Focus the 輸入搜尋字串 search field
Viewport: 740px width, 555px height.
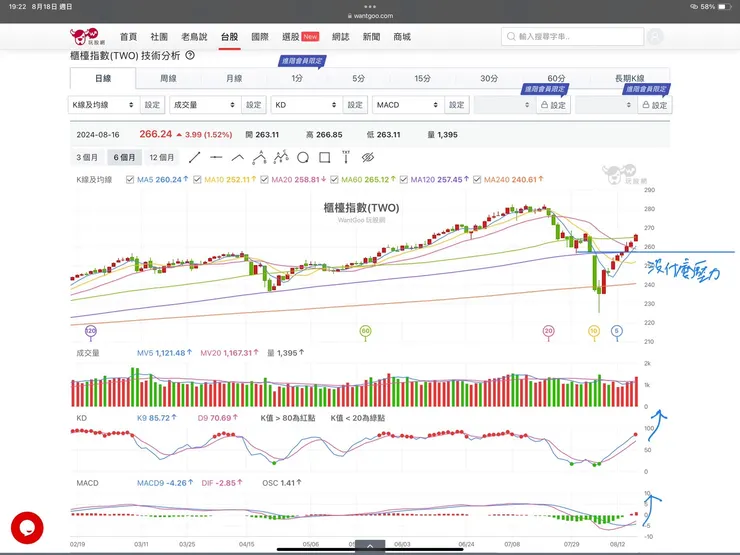coord(572,36)
